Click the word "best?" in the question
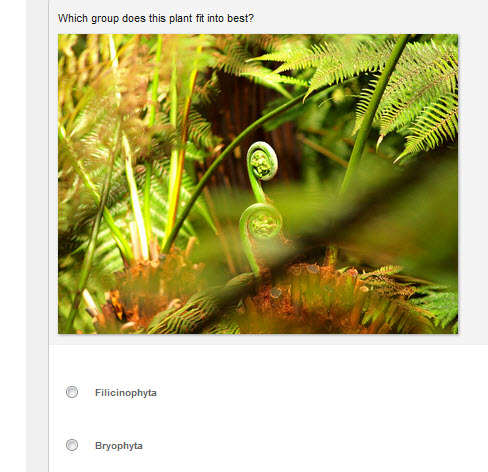Viewport: 488px width, 472px height. pos(240,18)
